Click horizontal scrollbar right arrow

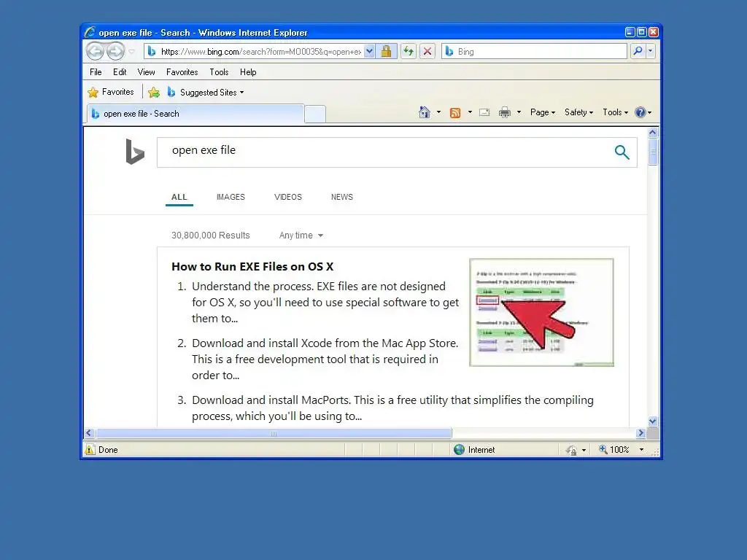tap(640, 433)
